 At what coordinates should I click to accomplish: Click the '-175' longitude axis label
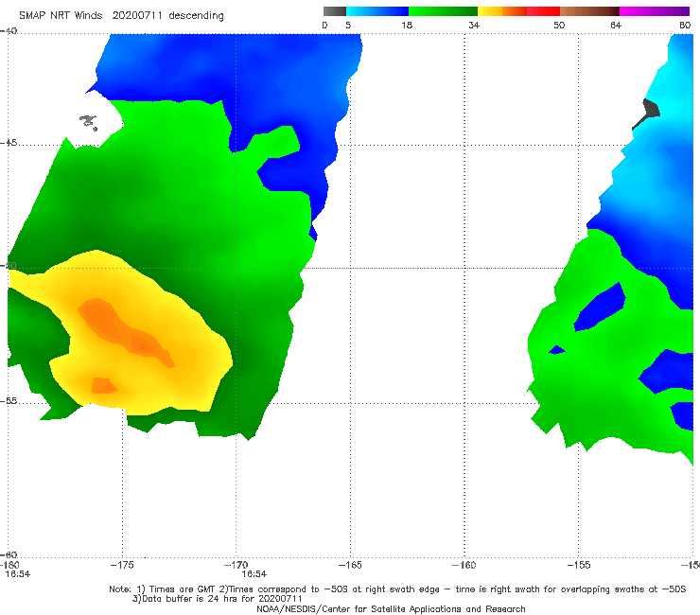point(122,565)
